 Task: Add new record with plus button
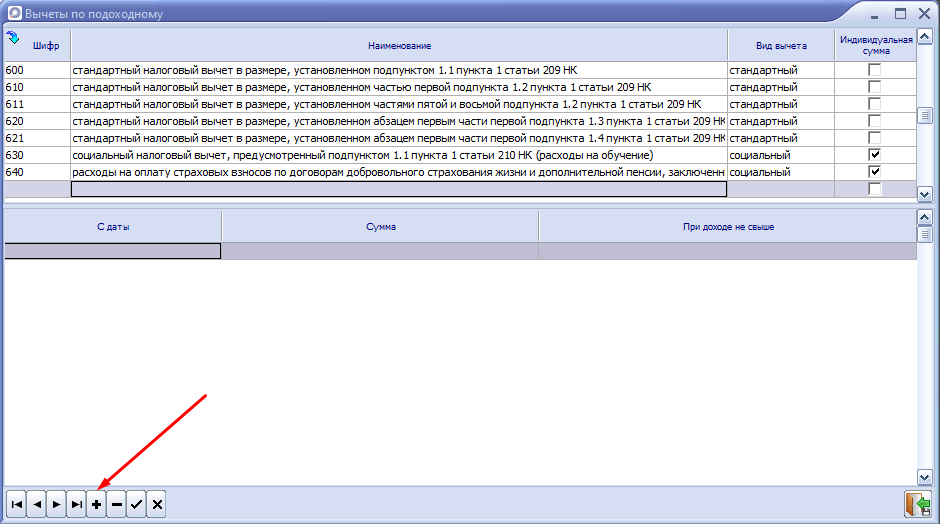click(x=96, y=505)
